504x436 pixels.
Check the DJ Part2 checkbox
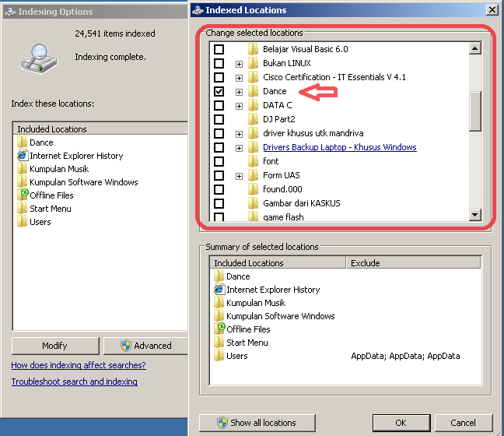click(x=219, y=119)
